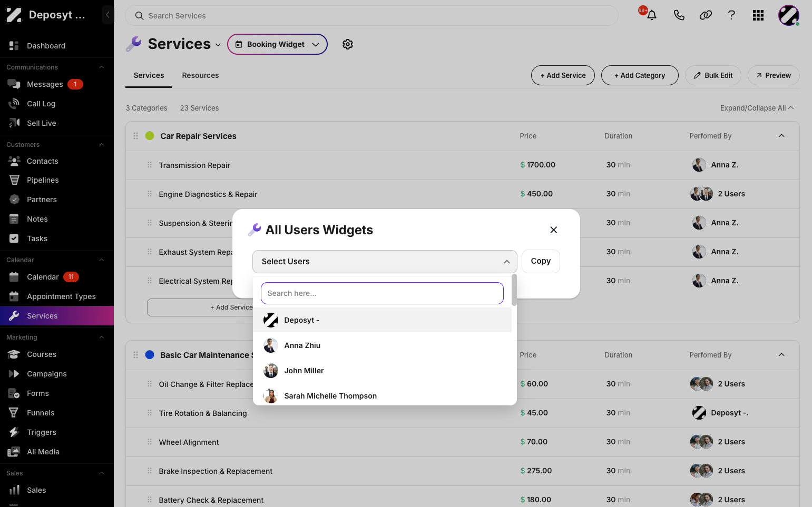The width and height of the screenshot is (812, 507).
Task: Open All Media in the sidebar
Action: pos(57,452)
